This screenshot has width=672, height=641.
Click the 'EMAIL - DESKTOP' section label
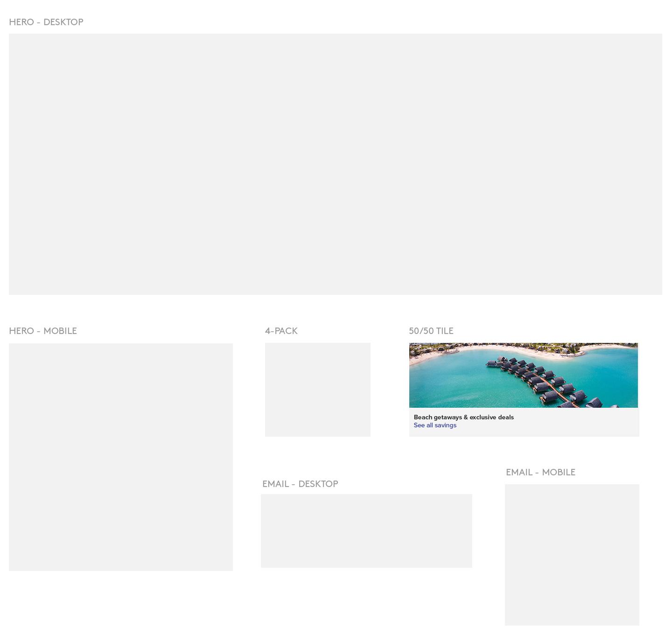pyautogui.click(x=300, y=484)
